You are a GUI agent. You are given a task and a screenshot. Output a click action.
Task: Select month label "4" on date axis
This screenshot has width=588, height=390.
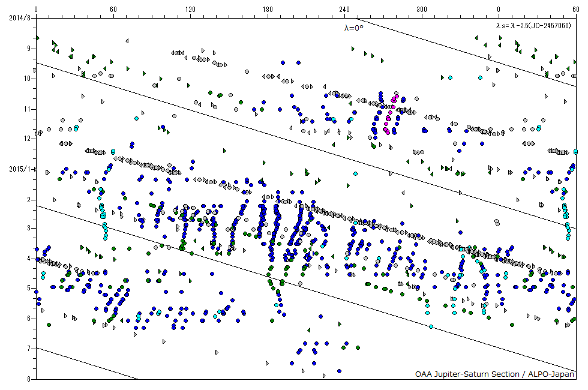coord(29,259)
